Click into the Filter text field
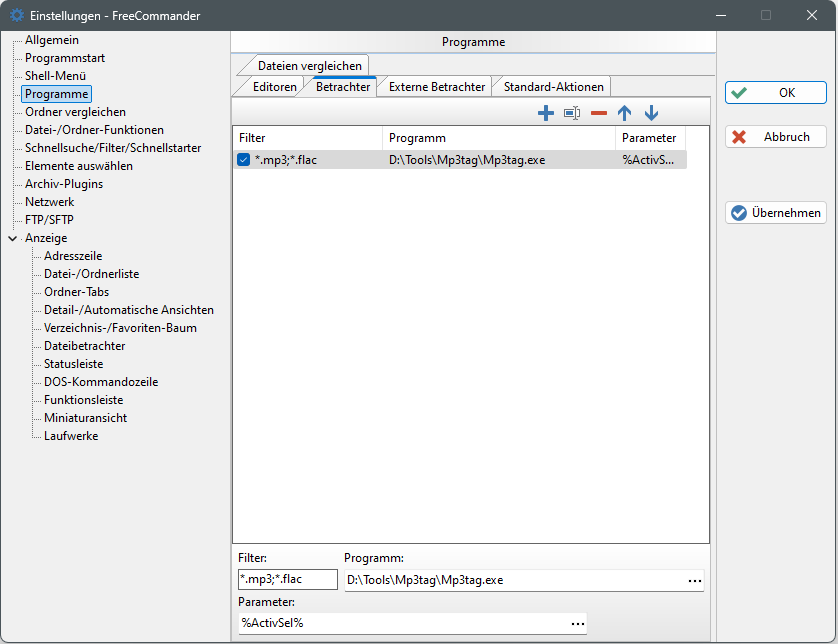 (287, 580)
